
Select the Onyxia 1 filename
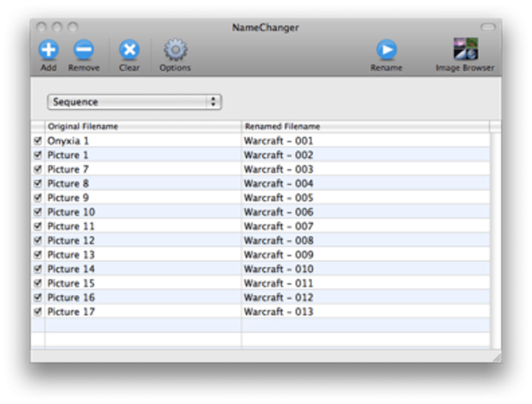coord(68,141)
